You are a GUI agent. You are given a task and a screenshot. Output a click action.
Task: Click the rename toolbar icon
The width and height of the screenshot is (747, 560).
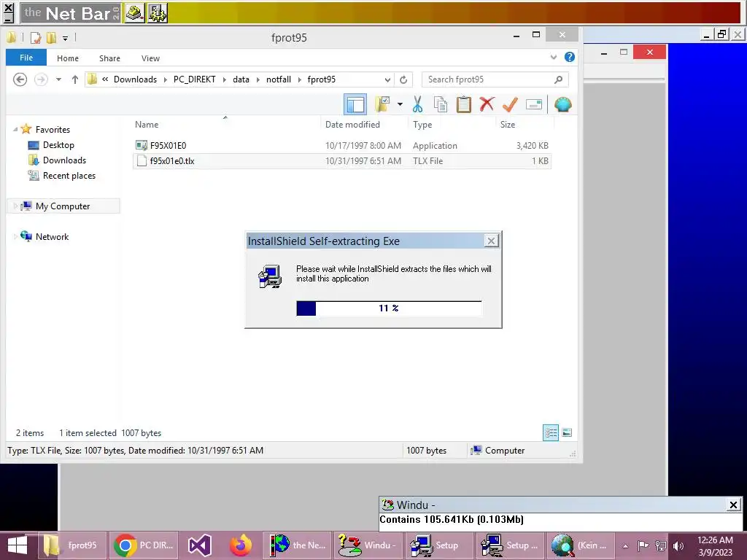[x=534, y=104]
